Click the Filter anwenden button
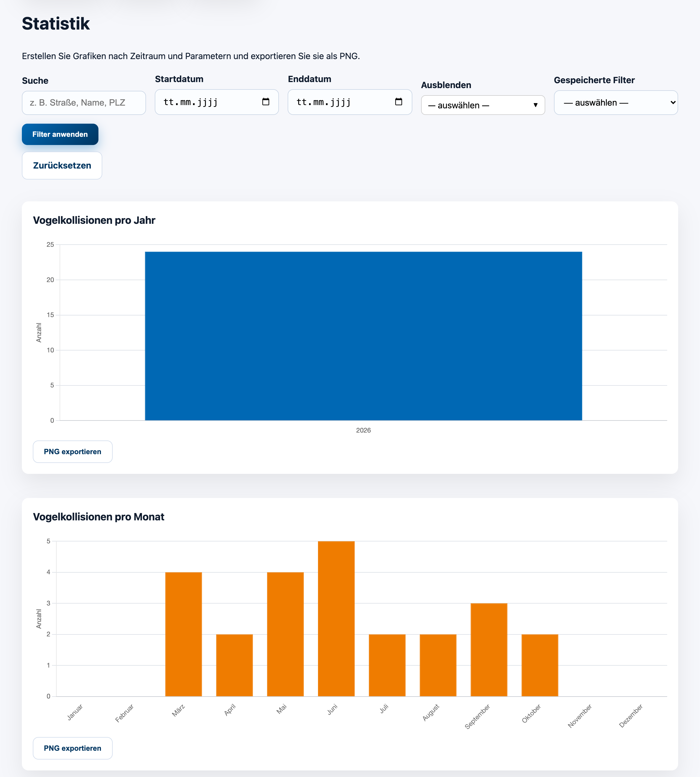700x777 pixels. pyautogui.click(x=60, y=134)
